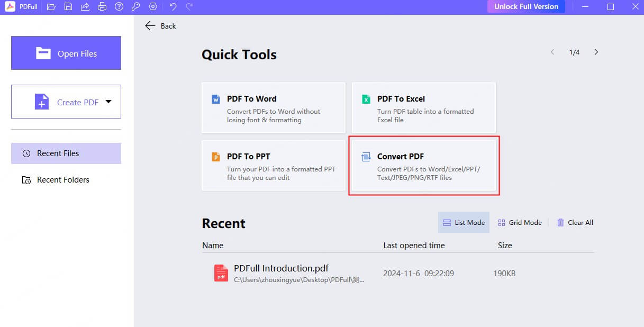This screenshot has height=327, width=644.
Task: Open PDFull Introduction.pdf from Recent list
Action: click(x=280, y=268)
